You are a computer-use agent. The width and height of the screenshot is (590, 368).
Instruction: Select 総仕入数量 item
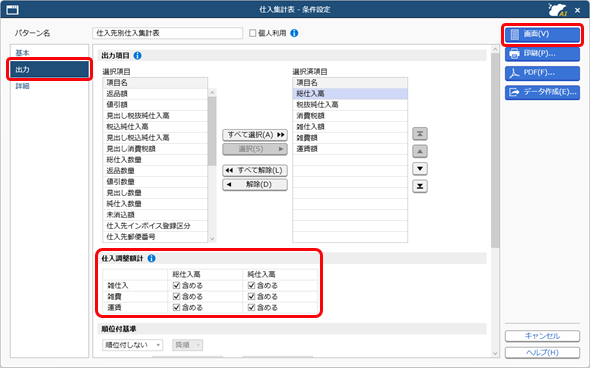tap(155, 160)
